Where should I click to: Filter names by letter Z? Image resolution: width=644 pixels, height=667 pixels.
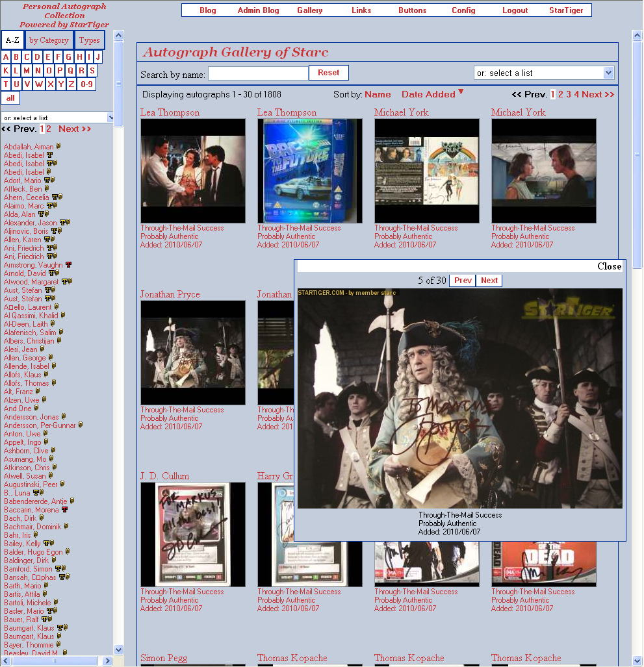click(71, 84)
